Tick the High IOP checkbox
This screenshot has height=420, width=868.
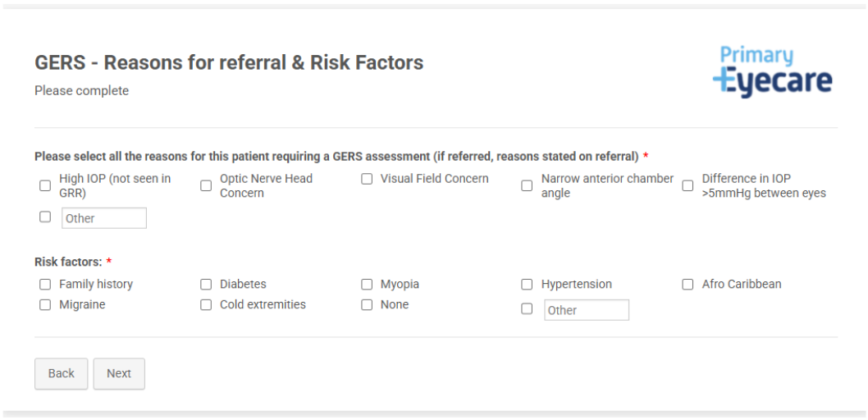pyautogui.click(x=45, y=186)
